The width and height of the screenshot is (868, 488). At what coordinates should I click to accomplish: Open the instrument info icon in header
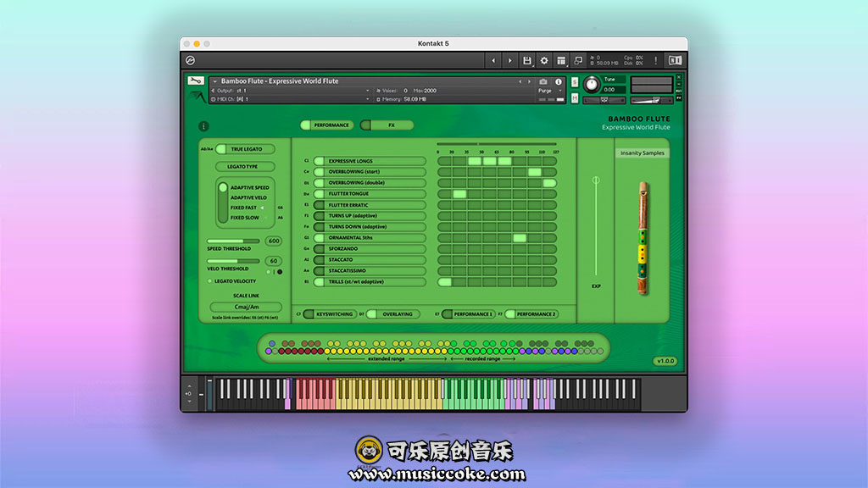tap(559, 81)
